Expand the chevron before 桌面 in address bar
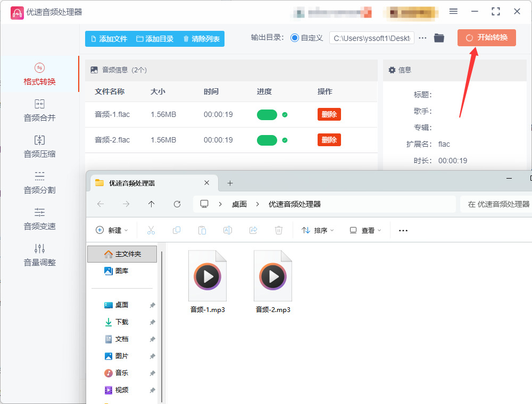The image size is (532, 404). (220, 204)
